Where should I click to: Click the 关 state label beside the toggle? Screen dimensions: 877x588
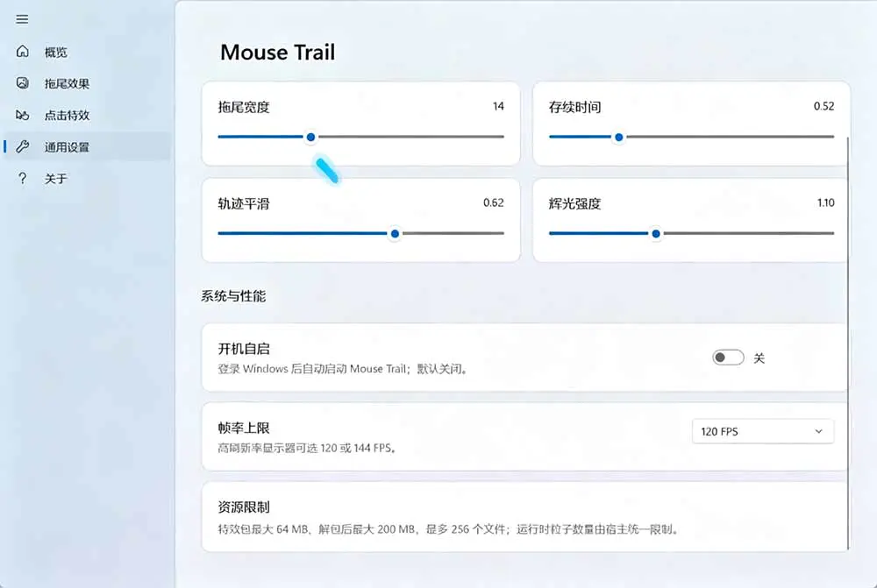tap(759, 358)
